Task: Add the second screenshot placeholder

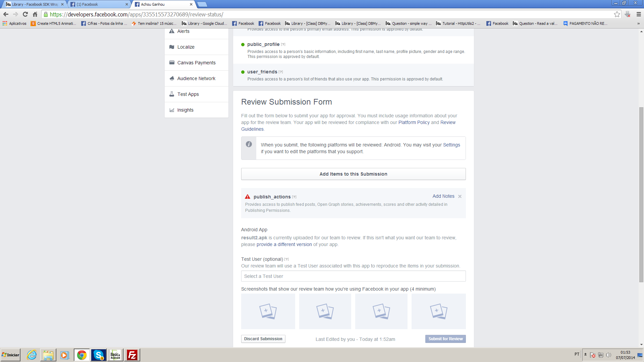Action: 325,311
